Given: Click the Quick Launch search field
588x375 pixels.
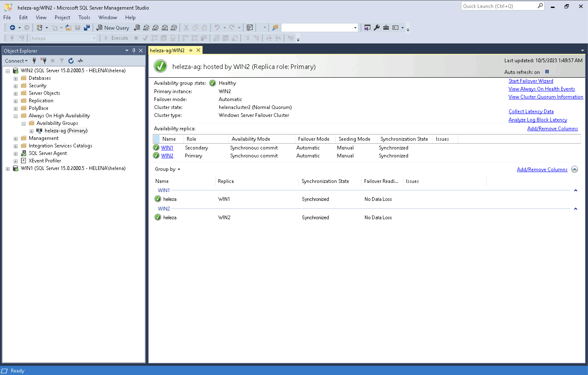Looking at the screenshot, I should pyautogui.click(x=498, y=6).
